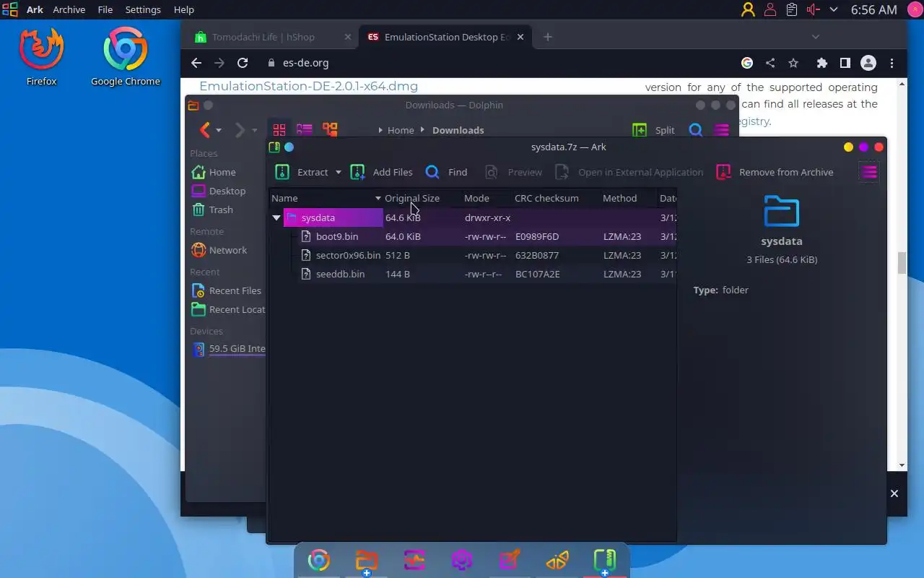Image resolution: width=924 pixels, height=578 pixels.
Task: Click the Ark window pin button
Action: point(289,147)
